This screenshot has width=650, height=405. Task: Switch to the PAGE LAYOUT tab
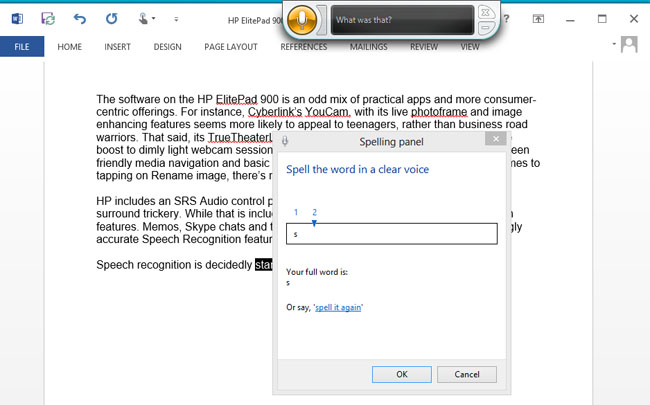point(231,47)
